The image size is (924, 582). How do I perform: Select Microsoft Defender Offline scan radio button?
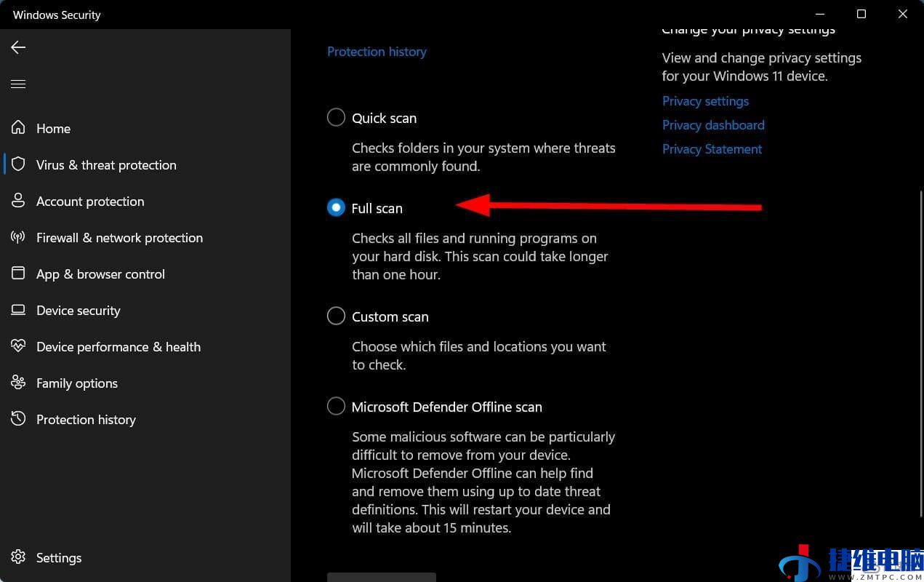[336, 406]
